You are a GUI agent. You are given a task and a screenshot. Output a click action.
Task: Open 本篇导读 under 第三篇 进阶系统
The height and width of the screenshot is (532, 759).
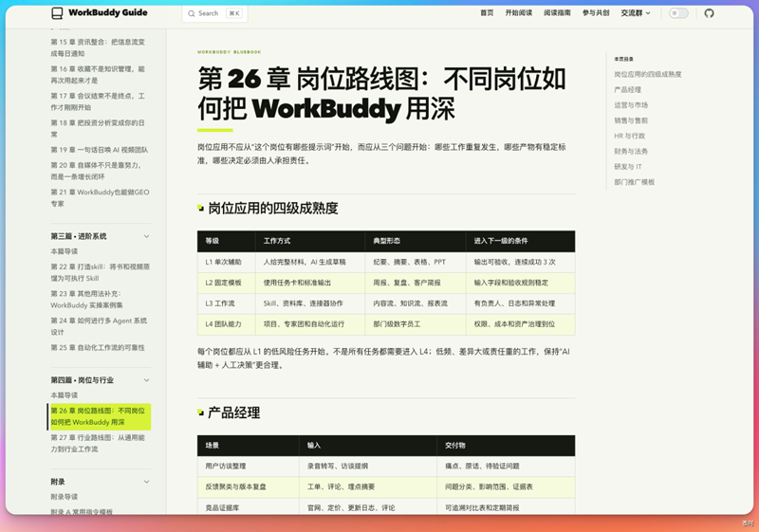coord(64,251)
